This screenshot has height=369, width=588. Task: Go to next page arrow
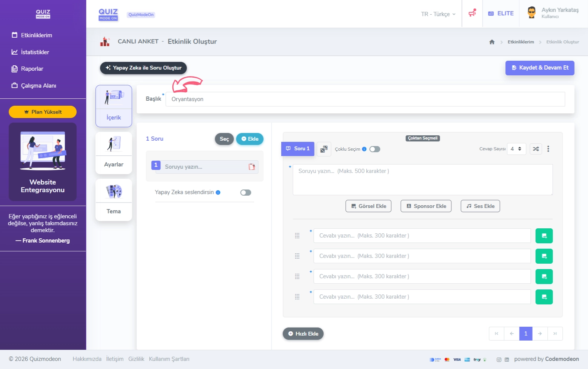[x=540, y=334]
